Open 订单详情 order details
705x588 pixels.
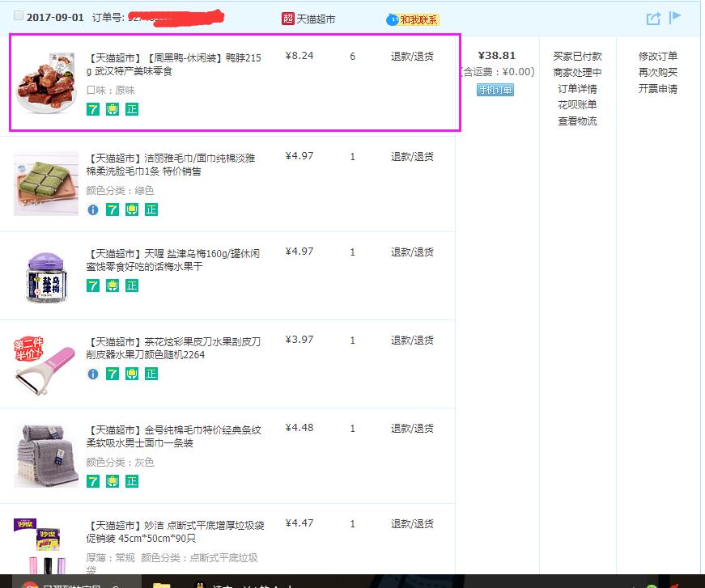[x=577, y=88]
